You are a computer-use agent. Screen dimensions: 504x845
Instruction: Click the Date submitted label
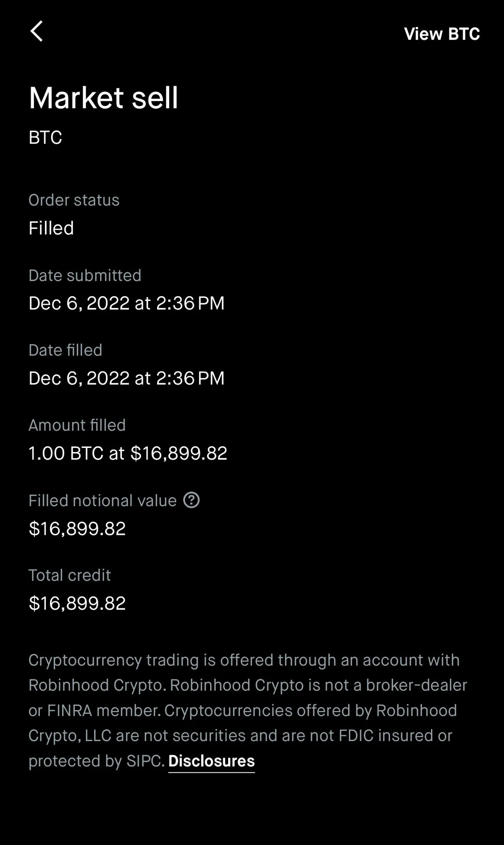click(85, 276)
